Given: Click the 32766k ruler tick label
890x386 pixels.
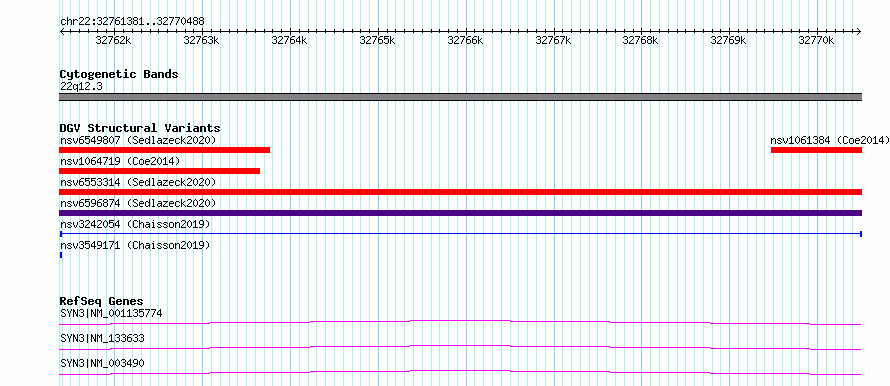Looking at the screenshot, I should click(x=465, y=41).
